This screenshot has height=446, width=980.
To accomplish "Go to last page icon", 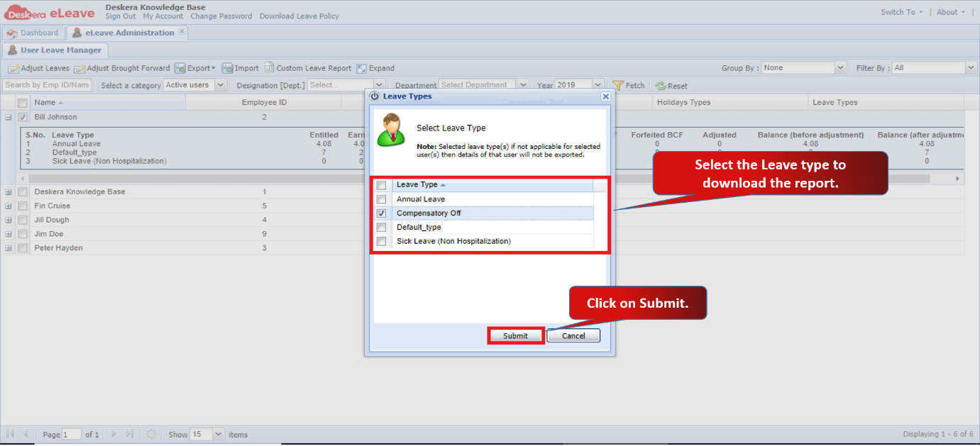I will (129, 434).
